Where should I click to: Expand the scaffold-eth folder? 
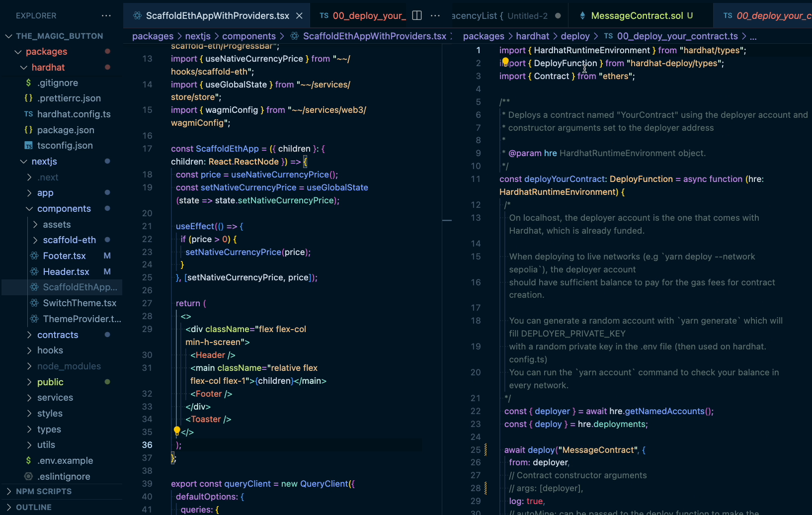click(35, 240)
